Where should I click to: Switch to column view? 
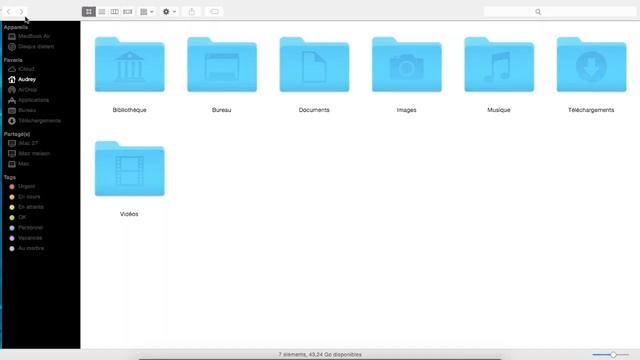pyautogui.click(x=115, y=12)
